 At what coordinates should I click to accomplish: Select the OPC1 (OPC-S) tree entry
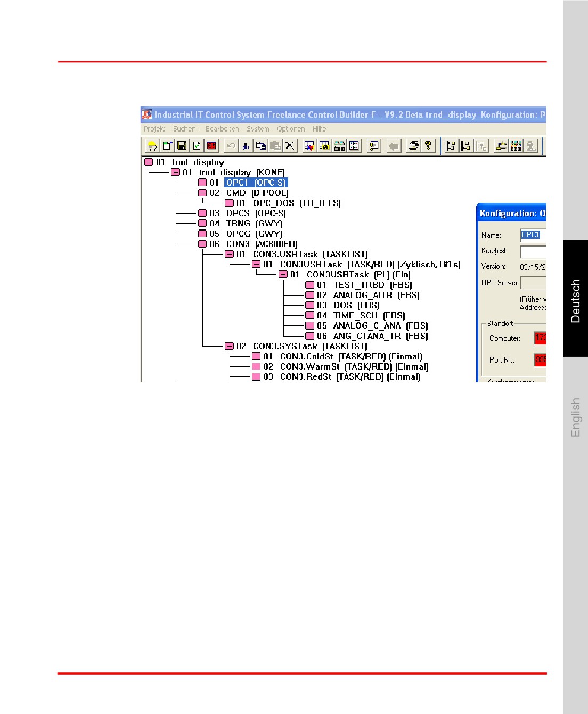(256, 183)
